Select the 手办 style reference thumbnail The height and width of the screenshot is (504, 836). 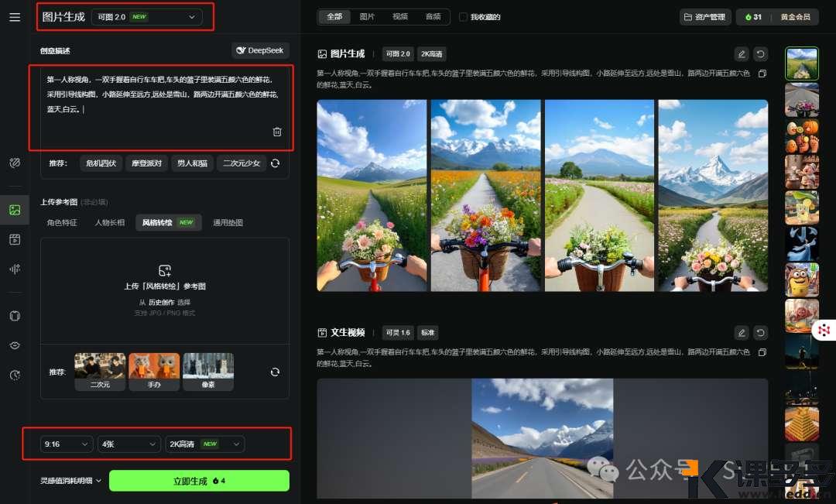[x=154, y=371]
